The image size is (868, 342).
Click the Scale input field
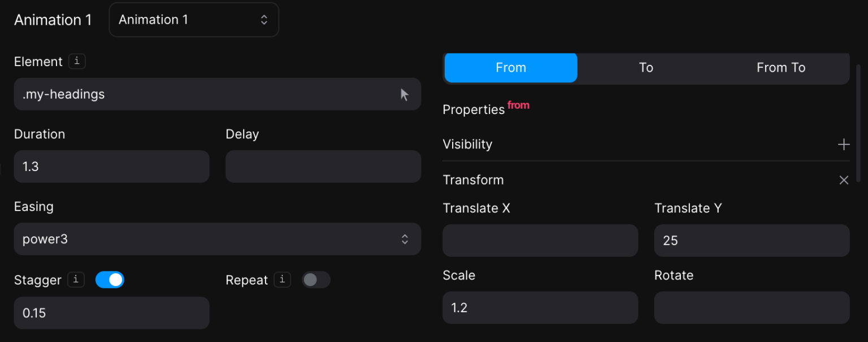point(540,308)
